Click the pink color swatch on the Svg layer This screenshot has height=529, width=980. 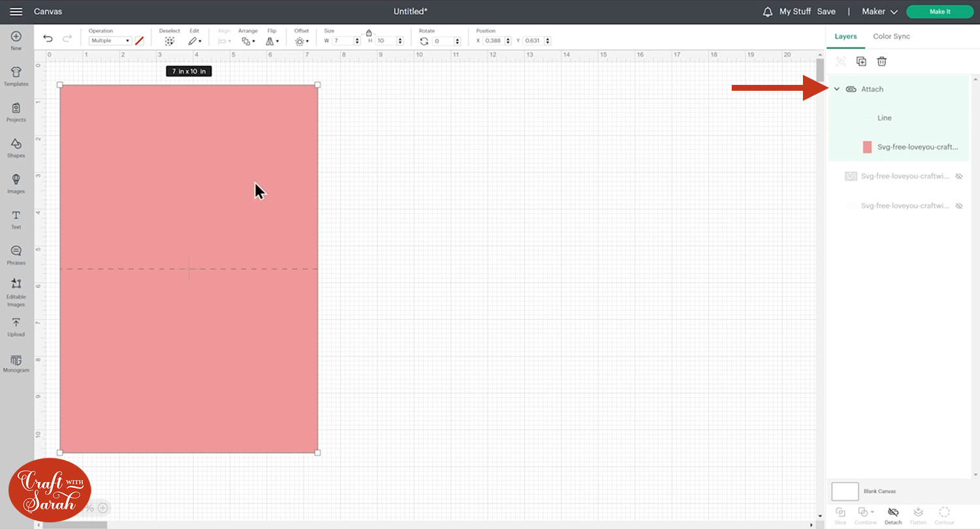click(867, 147)
